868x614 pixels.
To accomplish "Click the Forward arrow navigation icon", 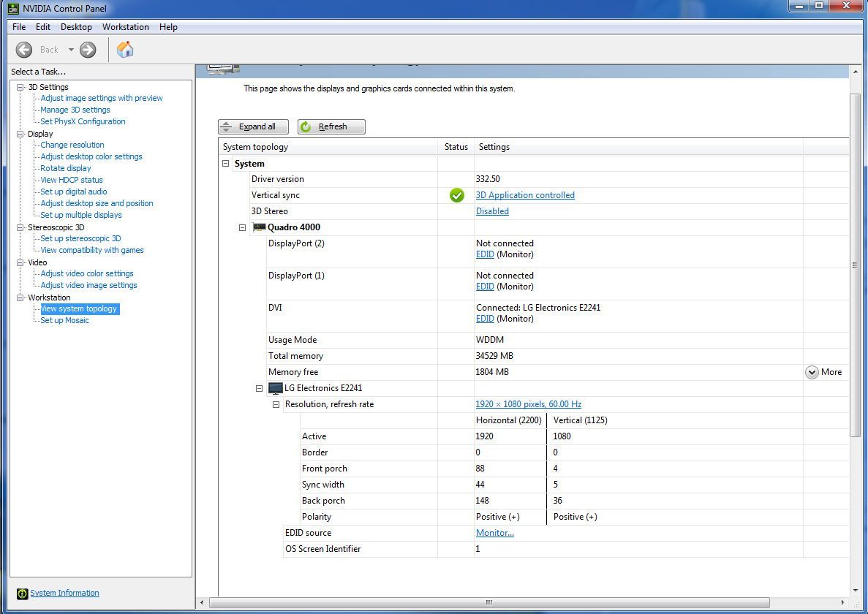I will point(88,50).
